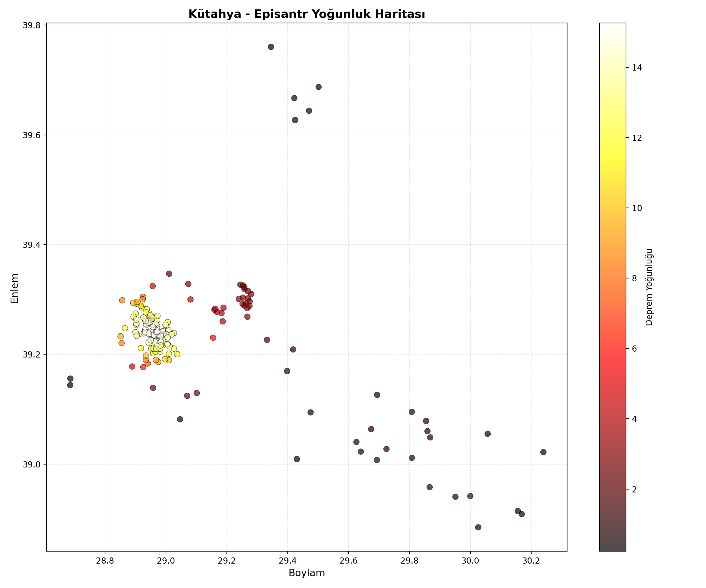This screenshot has width=706, height=588.
Task: Click the colorbar tick label 8
Action: point(635,278)
